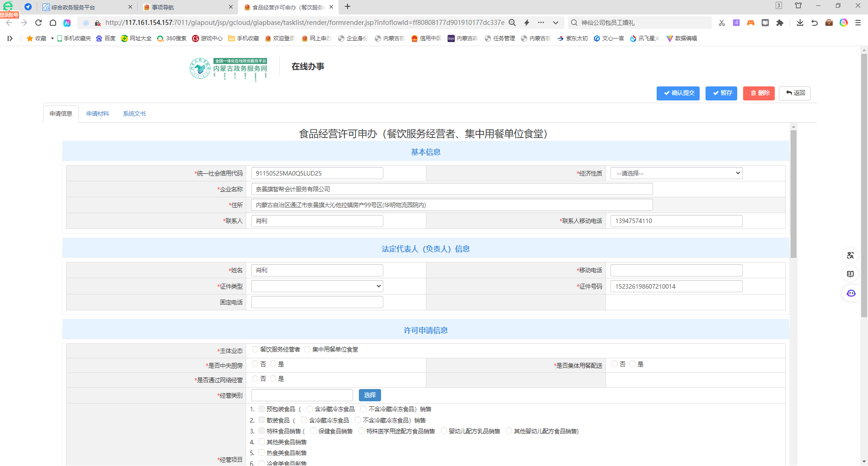Select 餐饮服务经营者 radio option
The image size is (868, 466).
(255, 349)
